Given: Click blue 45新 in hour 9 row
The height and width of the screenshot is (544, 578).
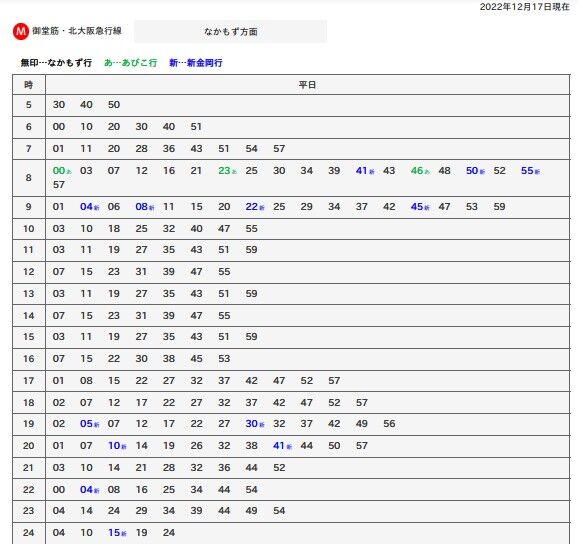Looking at the screenshot, I should point(420,207).
